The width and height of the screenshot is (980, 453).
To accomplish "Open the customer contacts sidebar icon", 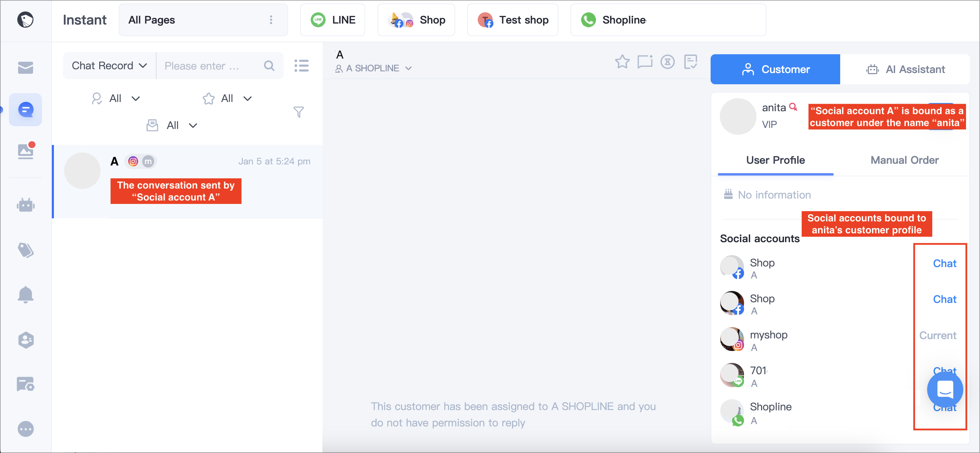I will 26,340.
